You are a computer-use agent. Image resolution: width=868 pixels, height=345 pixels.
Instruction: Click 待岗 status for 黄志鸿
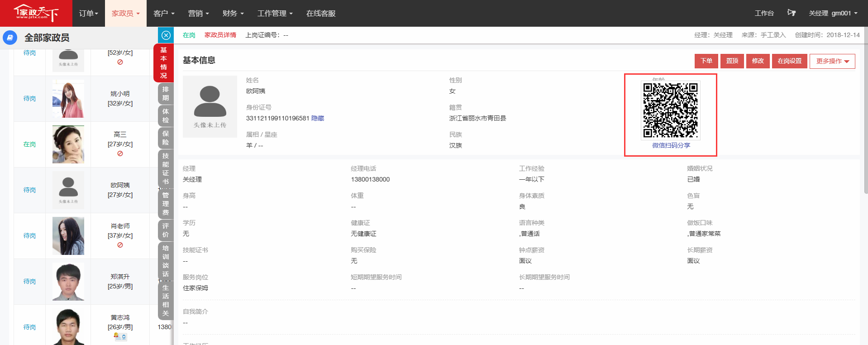coord(29,327)
